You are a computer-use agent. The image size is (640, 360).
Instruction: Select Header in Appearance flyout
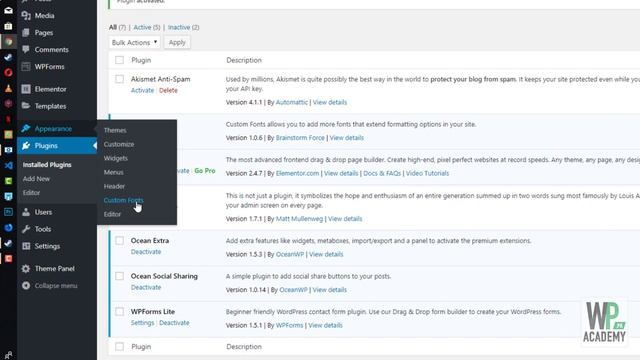pyautogui.click(x=114, y=186)
